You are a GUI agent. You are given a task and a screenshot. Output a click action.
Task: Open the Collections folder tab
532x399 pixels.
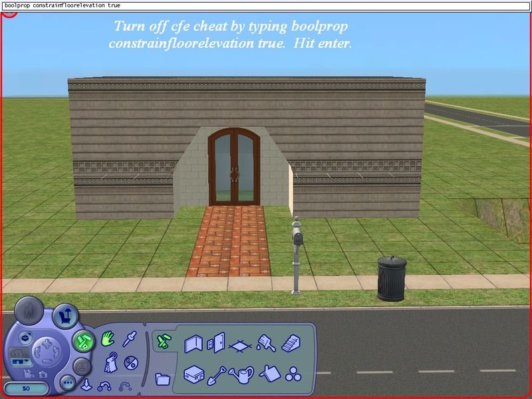162,378
